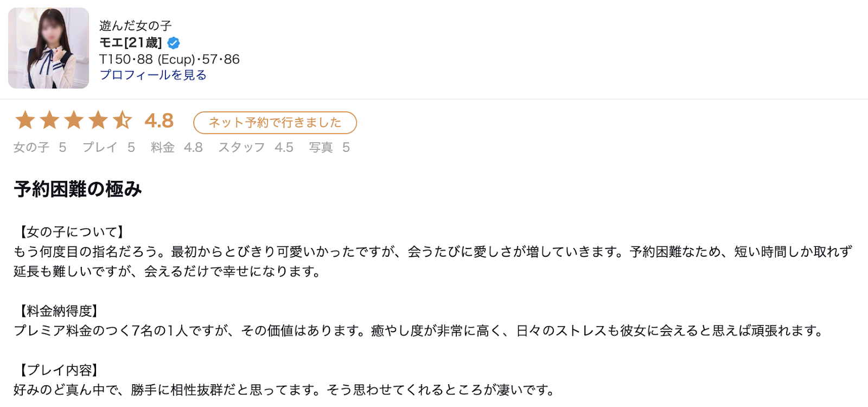
Task: Click the second orange rating star
Action: tap(49, 120)
